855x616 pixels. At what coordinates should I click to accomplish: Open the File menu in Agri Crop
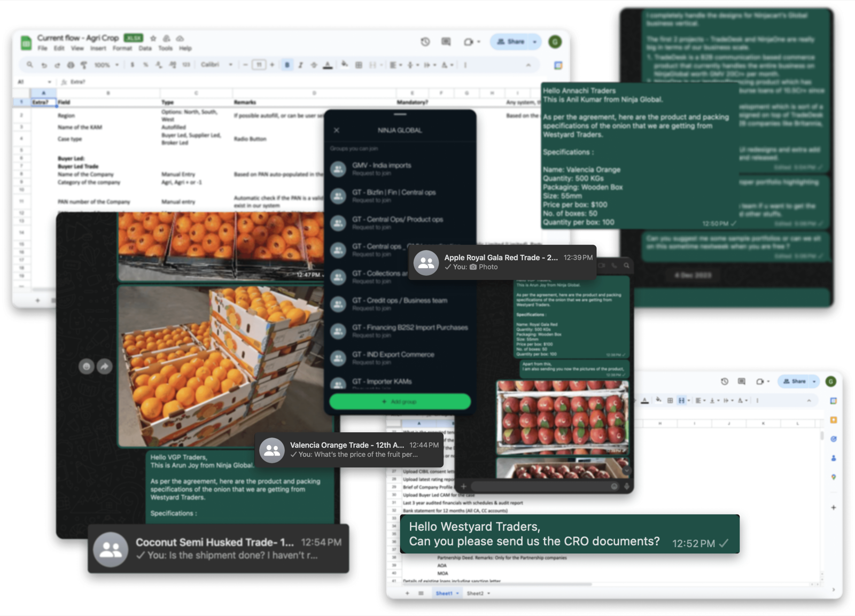[42, 49]
